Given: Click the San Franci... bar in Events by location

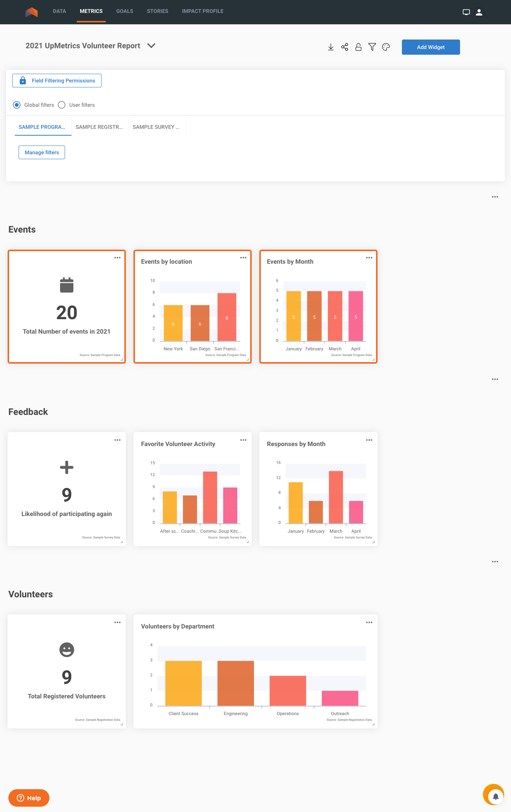Looking at the screenshot, I should pyautogui.click(x=227, y=317).
